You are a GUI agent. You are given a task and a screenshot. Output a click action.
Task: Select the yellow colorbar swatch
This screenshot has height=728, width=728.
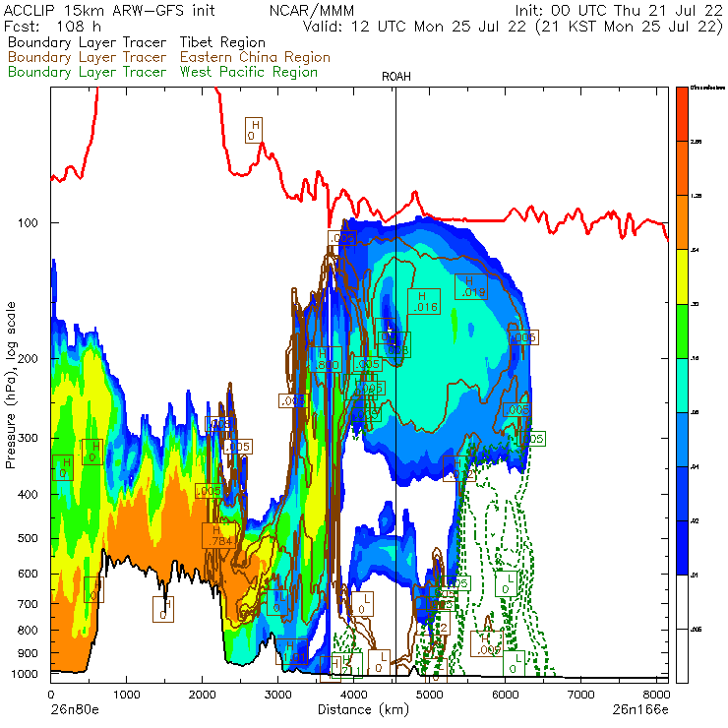point(682,276)
